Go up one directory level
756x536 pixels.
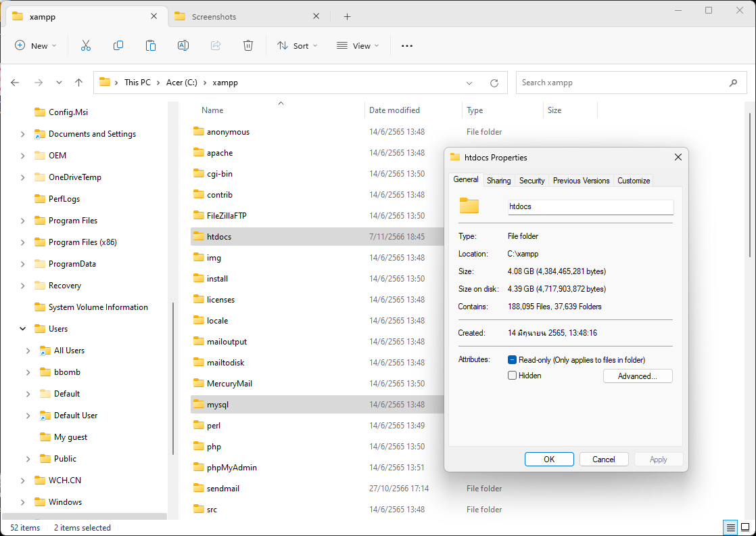click(x=79, y=83)
